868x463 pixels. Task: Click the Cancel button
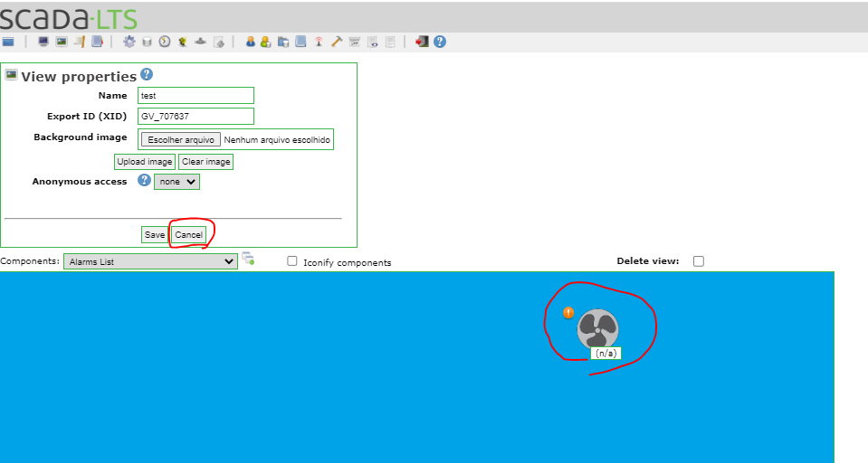click(x=189, y=234)
